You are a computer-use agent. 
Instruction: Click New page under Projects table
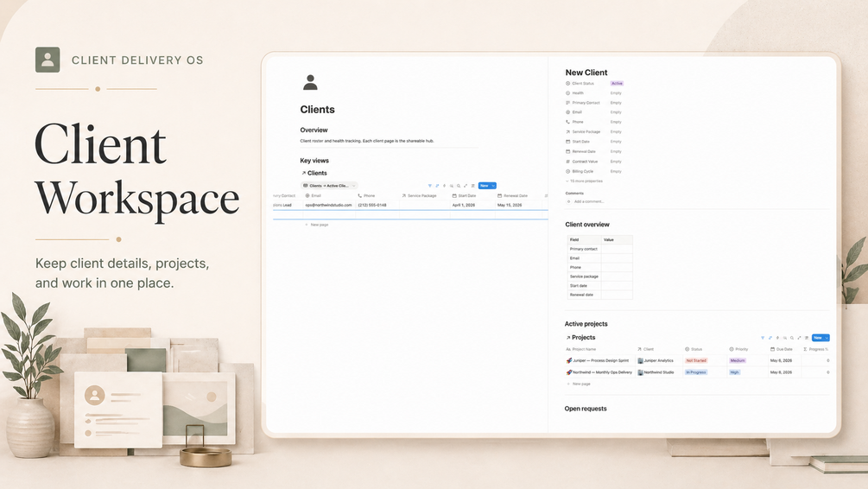[x=579, y=384]
